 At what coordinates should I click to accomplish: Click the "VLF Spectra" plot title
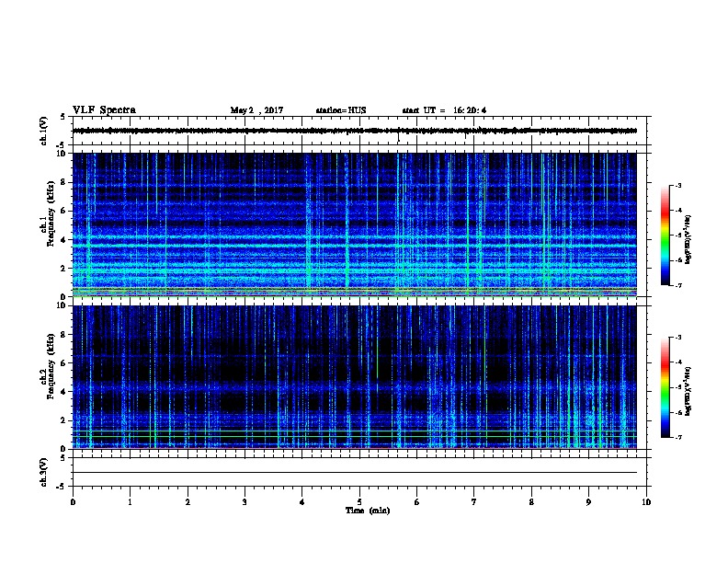coord(104,110)
